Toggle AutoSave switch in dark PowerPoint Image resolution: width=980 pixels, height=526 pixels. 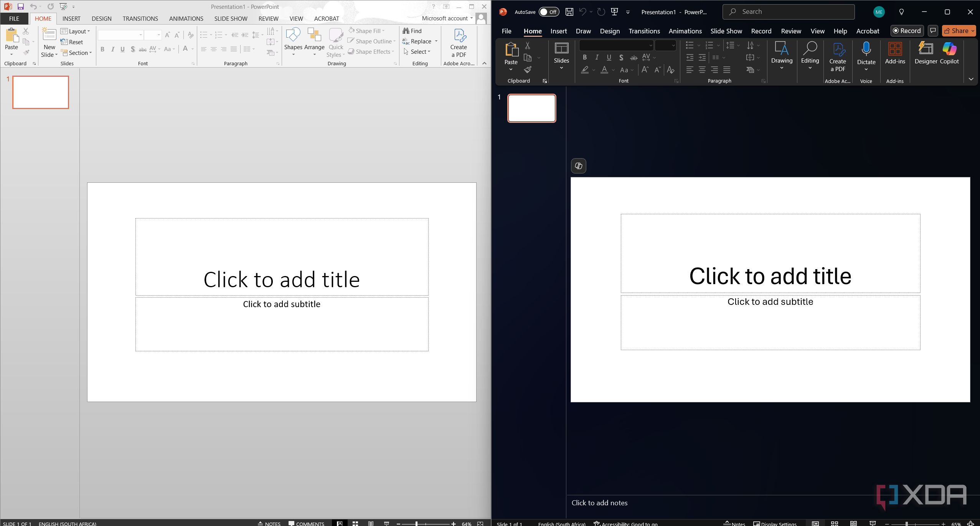[549, 12]
